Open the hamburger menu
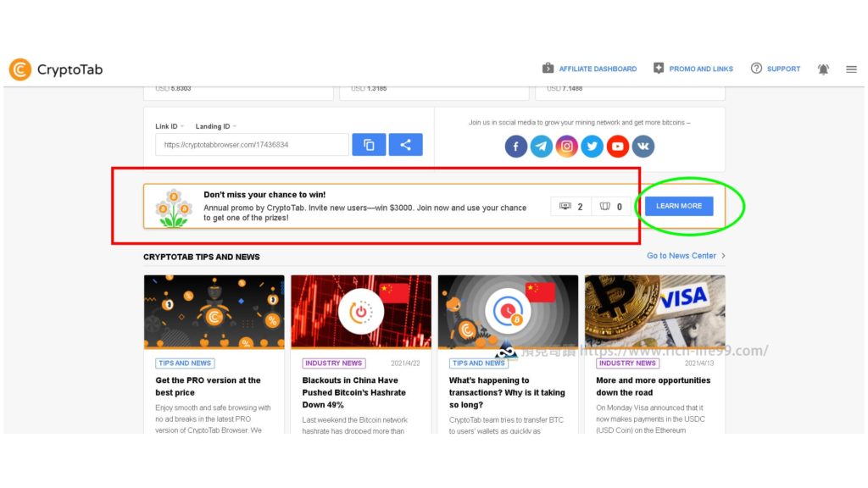Viewport: 868px width, 488px height. (851, 69)
